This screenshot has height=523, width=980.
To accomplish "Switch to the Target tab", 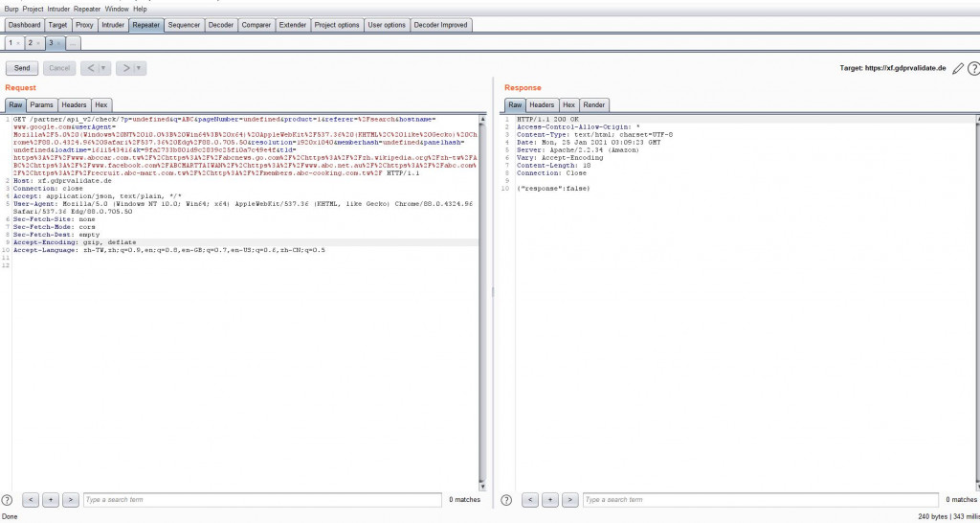I will (58, 25).
